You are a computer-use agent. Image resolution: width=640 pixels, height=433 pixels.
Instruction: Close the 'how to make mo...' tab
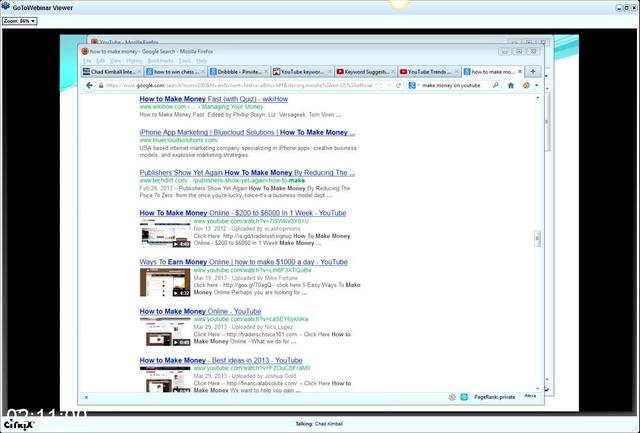coord(520,71)
